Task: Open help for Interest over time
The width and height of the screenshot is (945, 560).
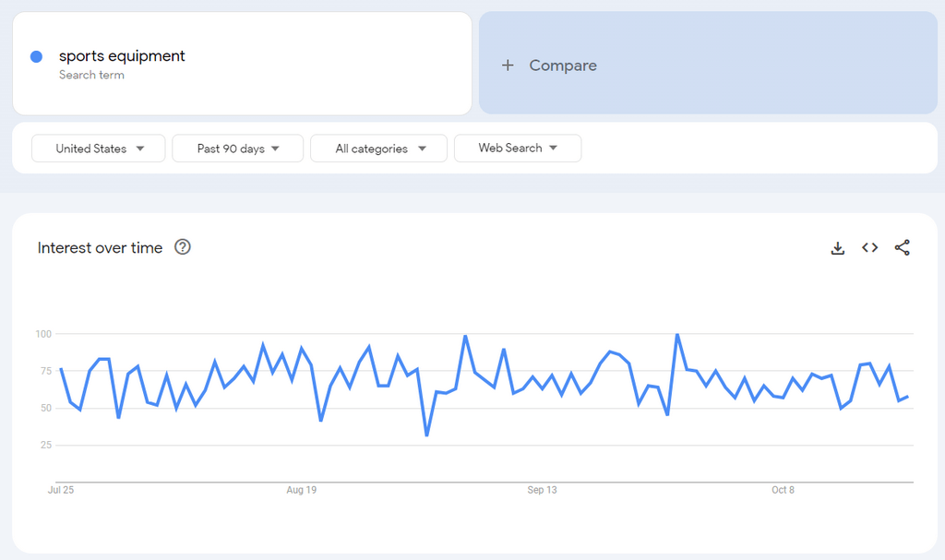Action: pos(183,247)
